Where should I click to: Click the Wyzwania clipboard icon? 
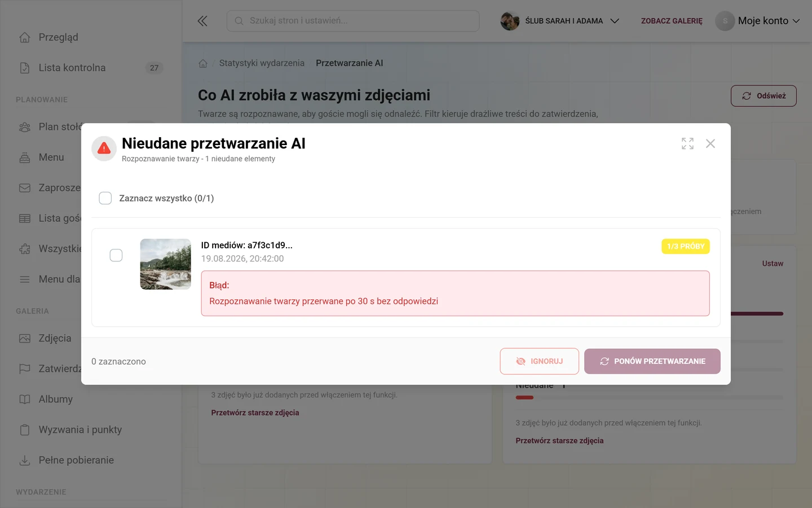click(x=25, y=430)
